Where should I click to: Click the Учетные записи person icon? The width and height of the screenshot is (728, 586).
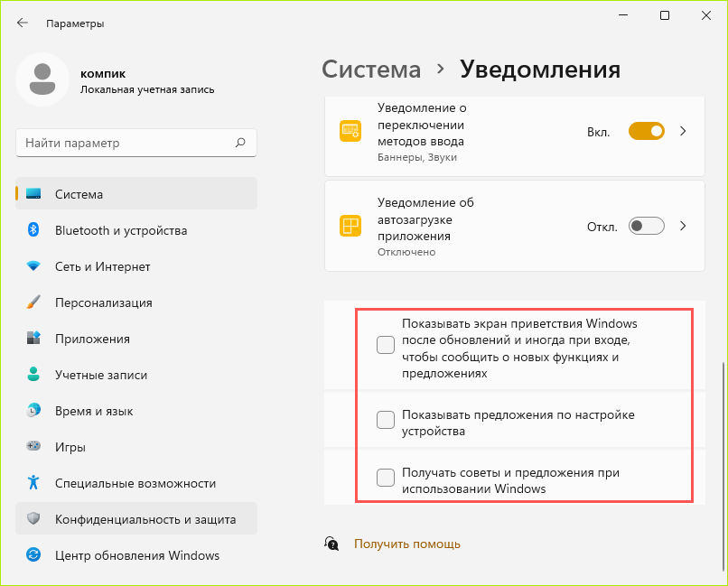(33, 374)
